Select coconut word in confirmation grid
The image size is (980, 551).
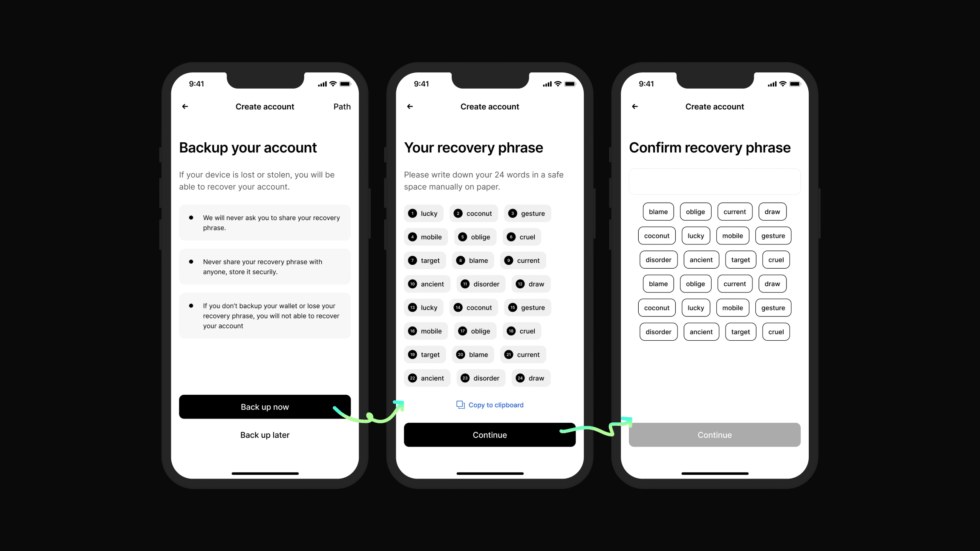[657, 235]
